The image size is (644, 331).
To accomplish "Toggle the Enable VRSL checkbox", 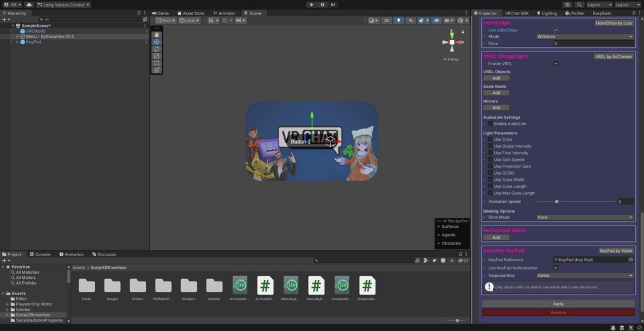I will 556,63.
